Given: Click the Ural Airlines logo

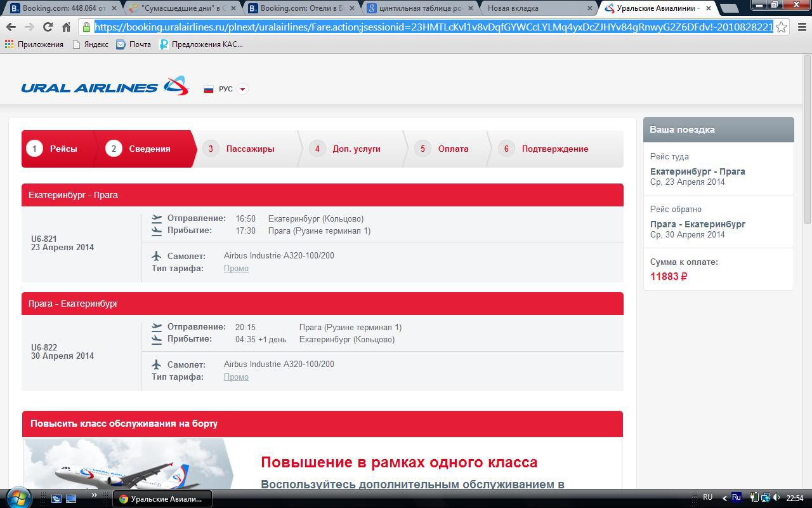Looking at the screenshot, I should [105, 87].
